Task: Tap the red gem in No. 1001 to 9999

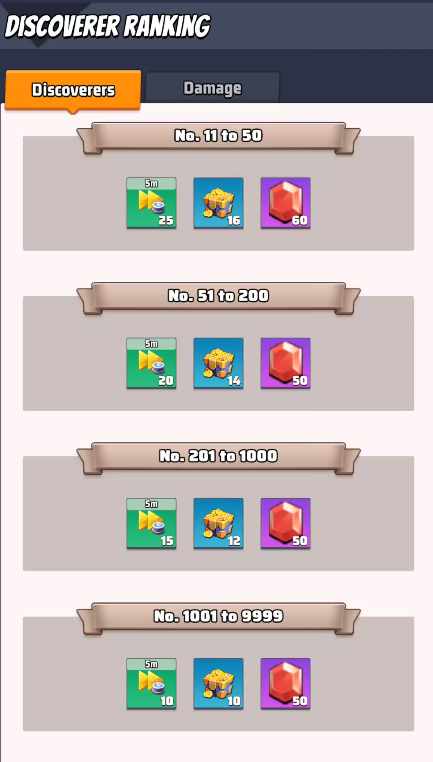Action: tap(285, 684)
